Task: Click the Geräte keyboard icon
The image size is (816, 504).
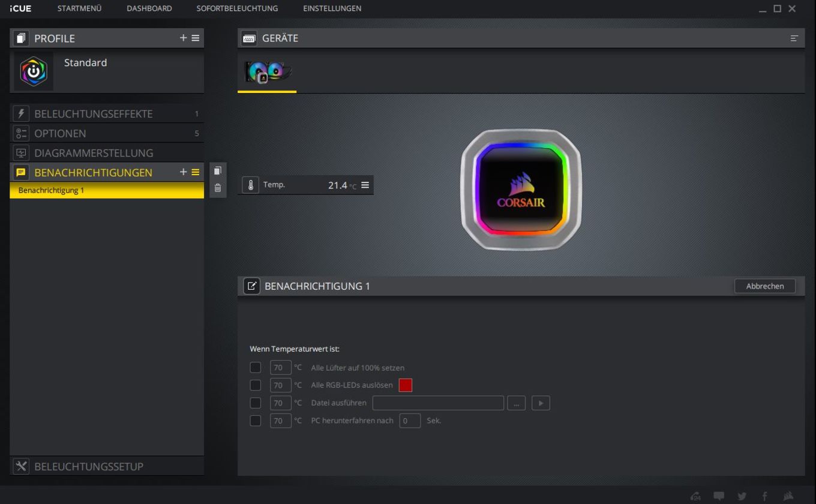Action: 248,38
